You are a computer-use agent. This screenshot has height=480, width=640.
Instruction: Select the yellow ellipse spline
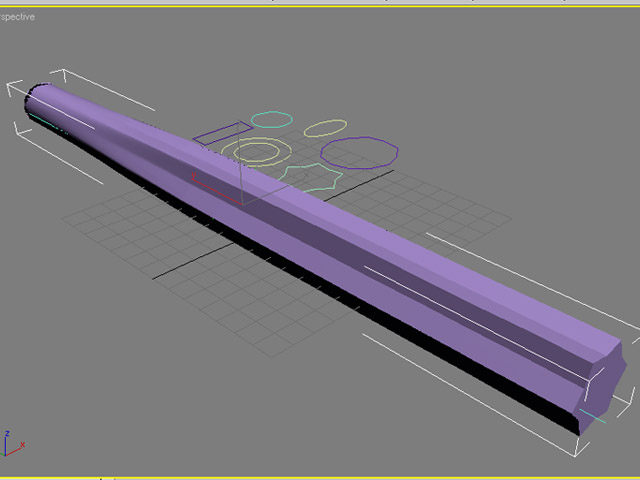(x=325, y=128)
